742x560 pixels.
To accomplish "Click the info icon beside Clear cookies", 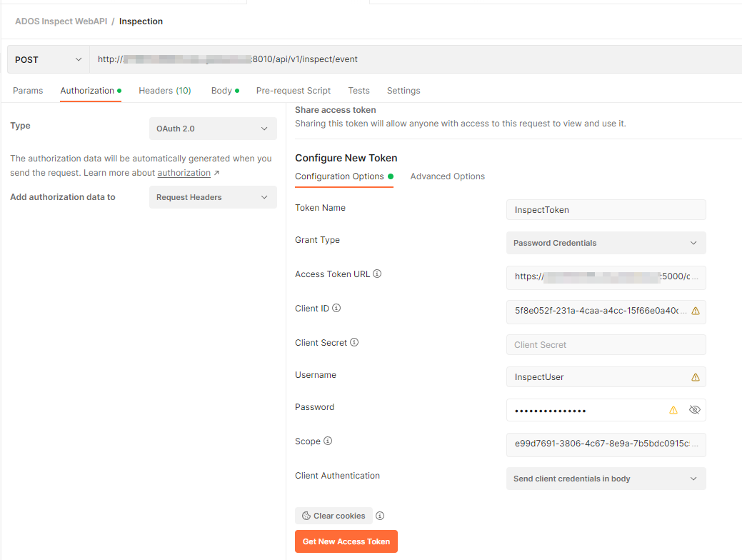I will (x=380, y=515).
